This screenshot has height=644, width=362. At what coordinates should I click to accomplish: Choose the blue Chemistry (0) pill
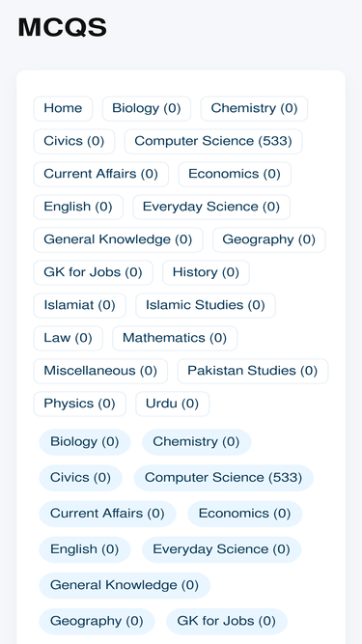tap(196, 442)
